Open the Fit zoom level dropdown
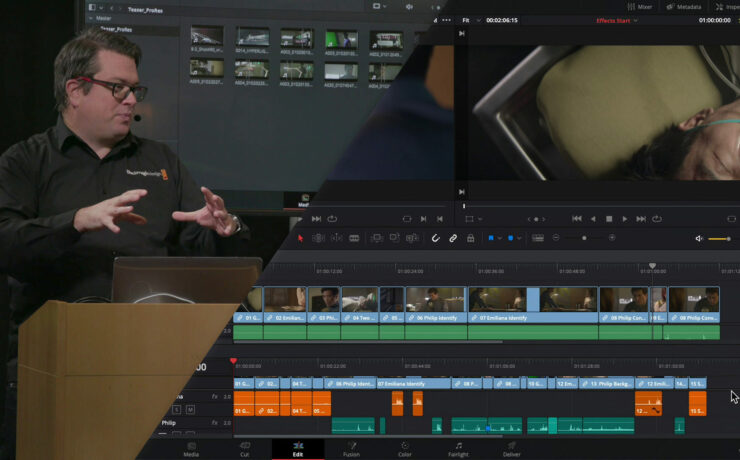 pyautogui.click(x=471, y=20)
